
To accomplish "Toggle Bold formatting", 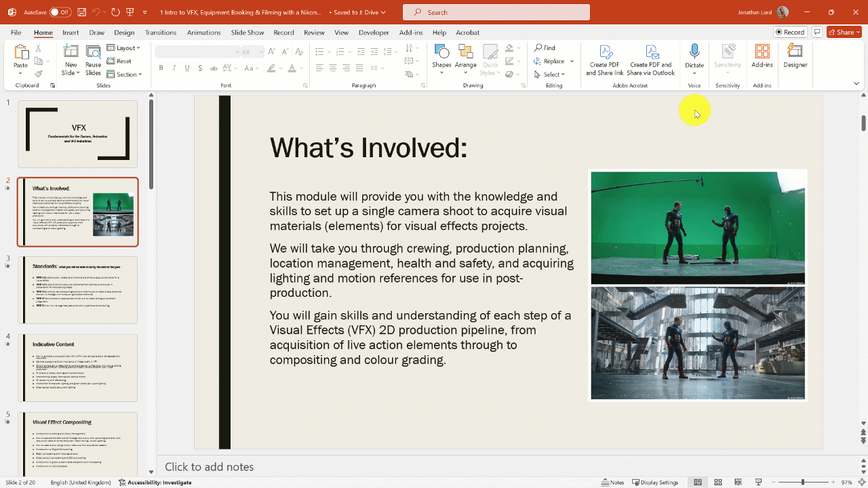I will tap(161, 68).
